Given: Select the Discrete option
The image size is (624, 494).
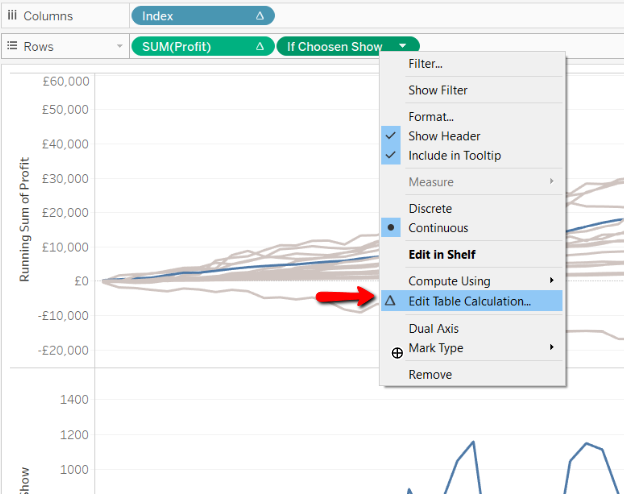Looking at the screenshot, I should point(430,209).
